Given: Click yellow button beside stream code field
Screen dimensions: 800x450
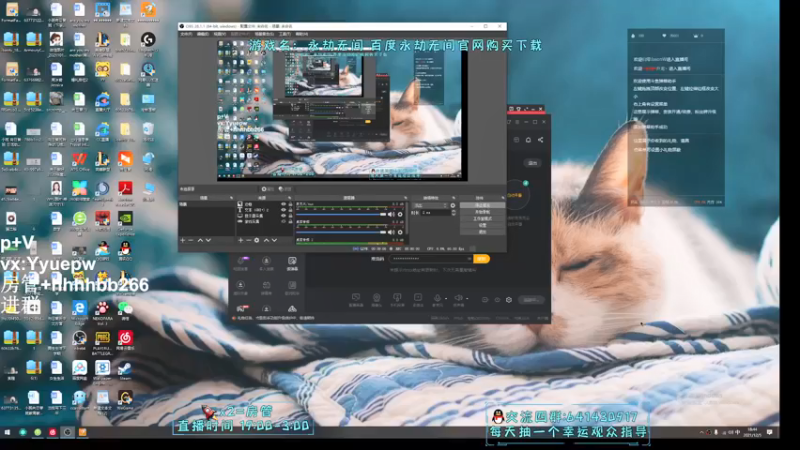Looking at the screenshot, I should tap(482, 259).
